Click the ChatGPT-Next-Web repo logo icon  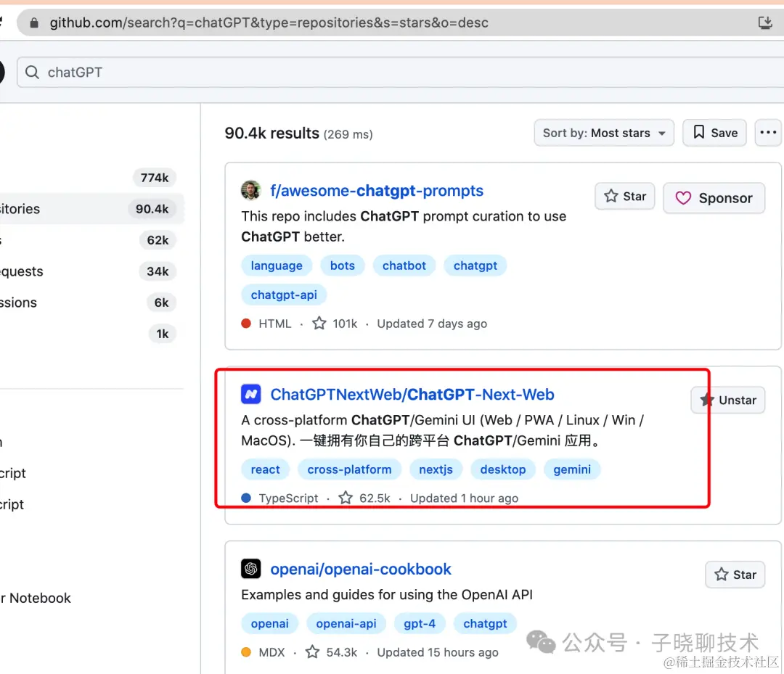(x=251, y=394)
